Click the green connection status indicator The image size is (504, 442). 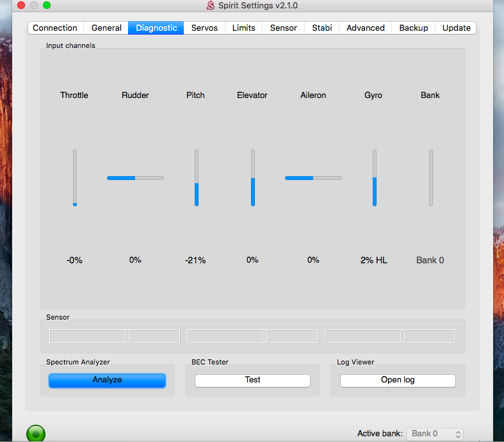36,434
